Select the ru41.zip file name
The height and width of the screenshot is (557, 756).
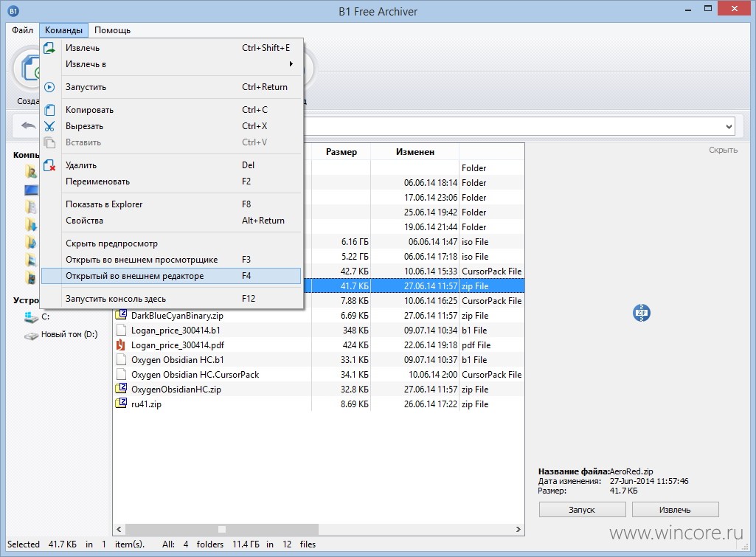coord(146,404)
